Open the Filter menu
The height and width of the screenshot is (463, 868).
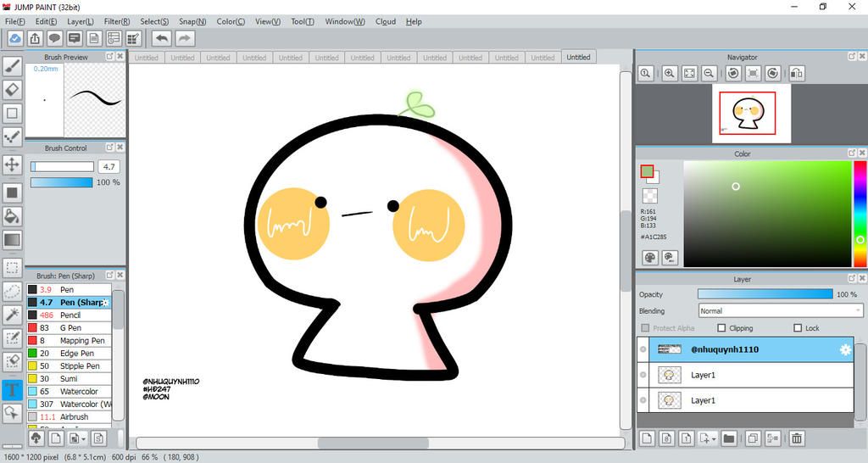pyautogui.click(x=117, y=21)
